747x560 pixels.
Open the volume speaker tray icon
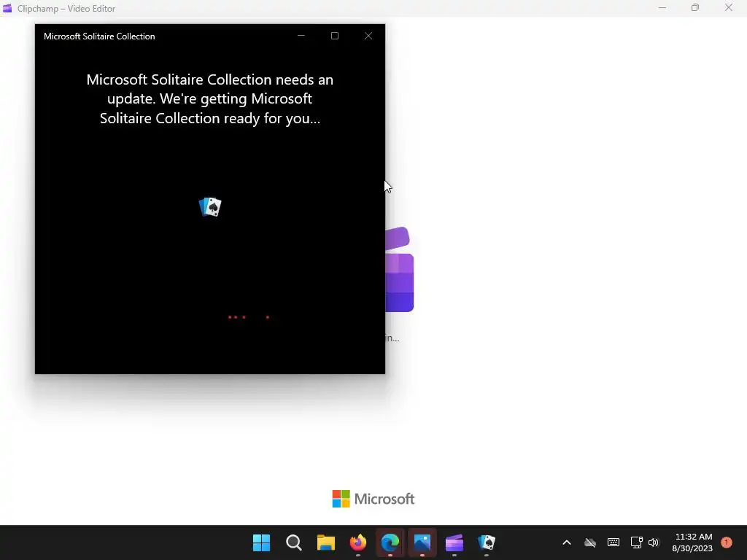click(x=654, y=542)
